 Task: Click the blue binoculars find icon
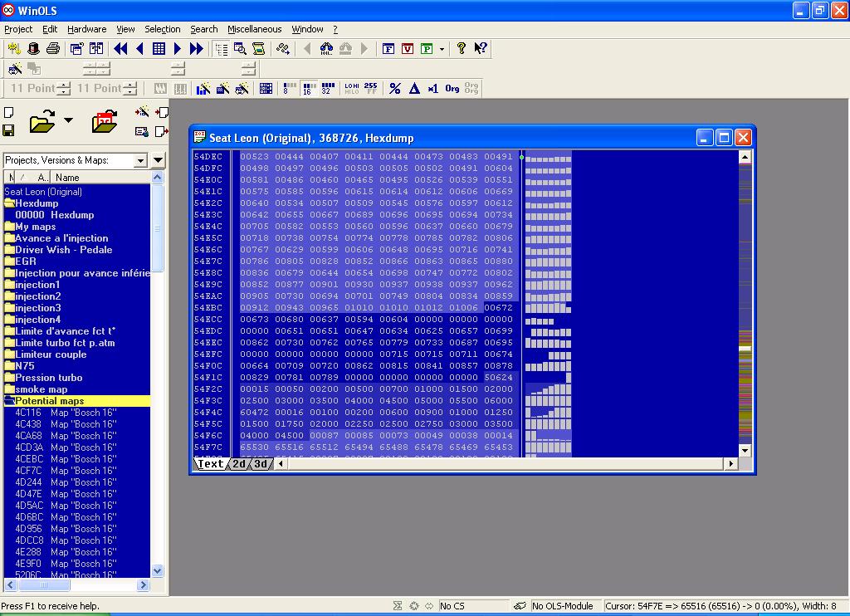pyautogui.click(x=326, y=49)
